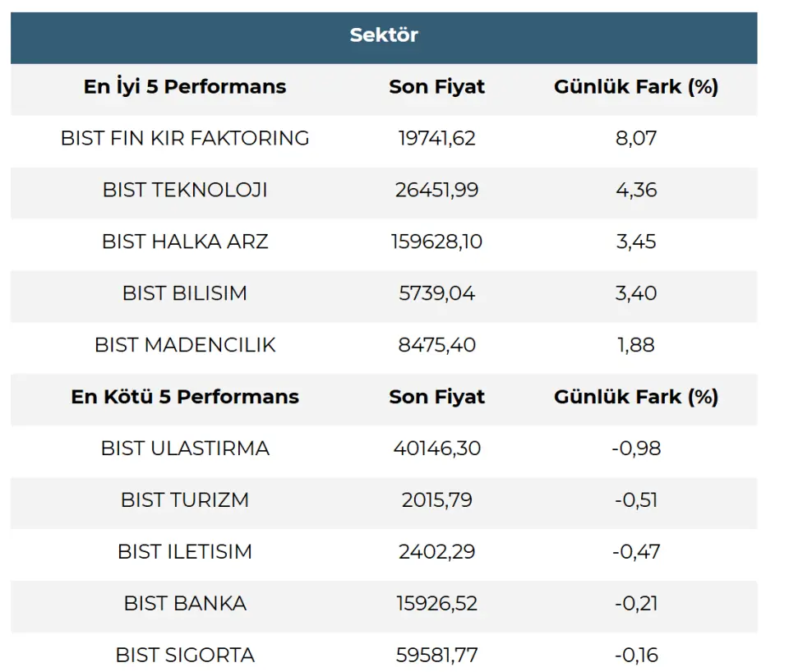Select the BIST TURIZM sector name
789x672 pixels.
185,500
